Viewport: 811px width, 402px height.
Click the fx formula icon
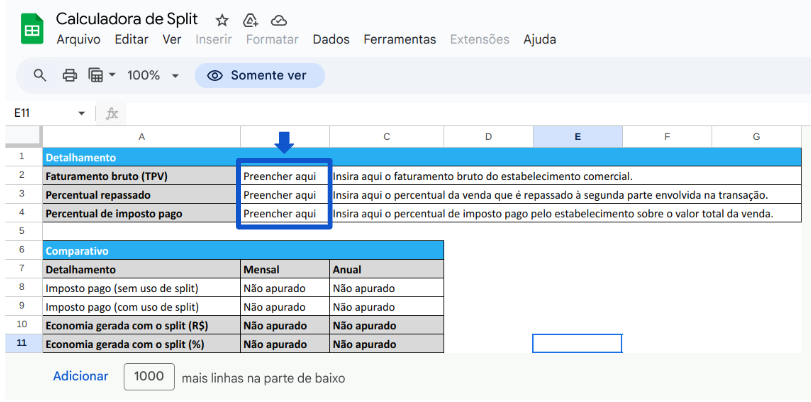click(112, 113)
